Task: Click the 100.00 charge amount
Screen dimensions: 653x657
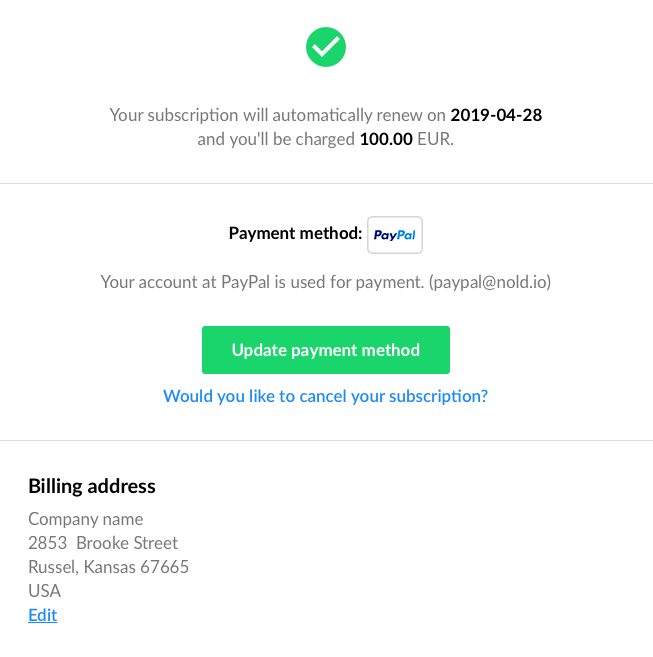Action: (386, 139)
